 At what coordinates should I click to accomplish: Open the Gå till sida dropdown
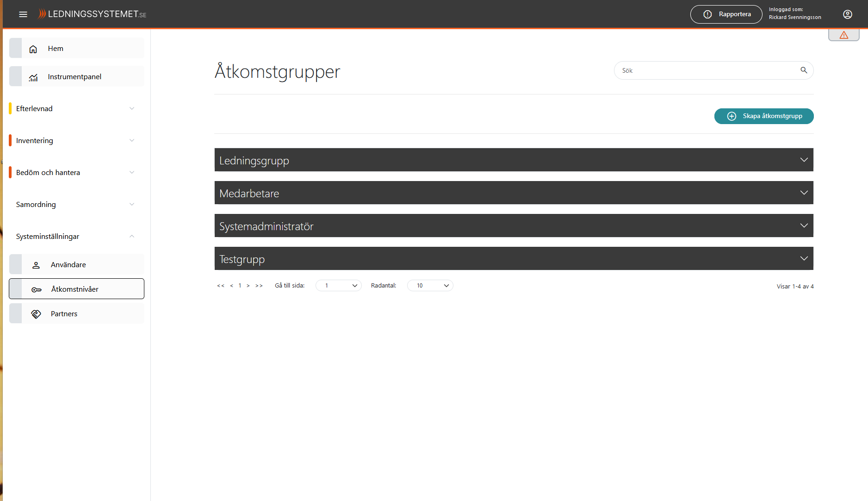click(338, 286)
